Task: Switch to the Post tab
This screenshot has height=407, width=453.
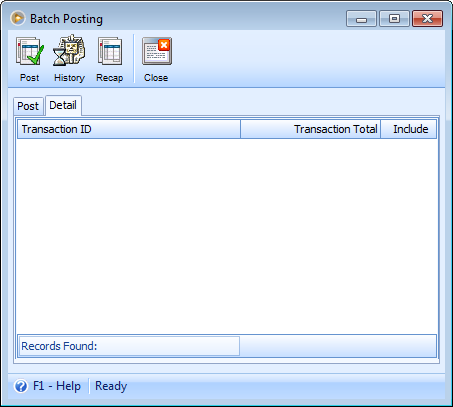Action: (28, 106)
